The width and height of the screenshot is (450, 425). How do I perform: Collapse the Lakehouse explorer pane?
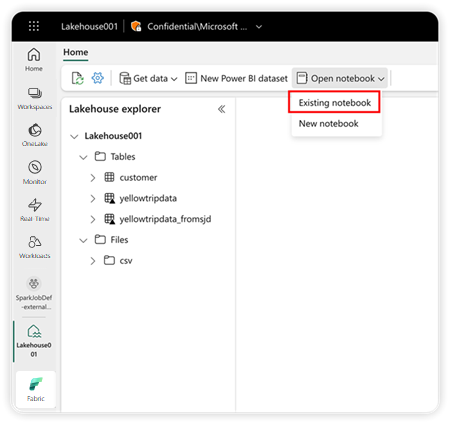222,109
